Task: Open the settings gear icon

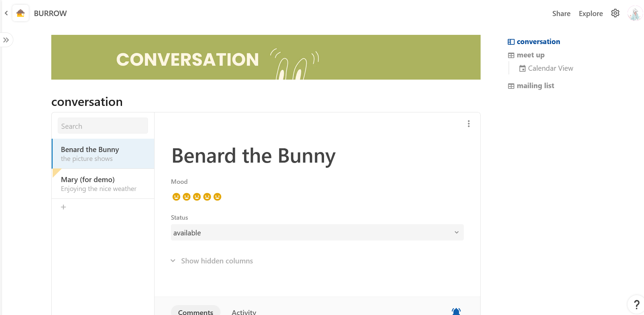Action: coord(615,13)
